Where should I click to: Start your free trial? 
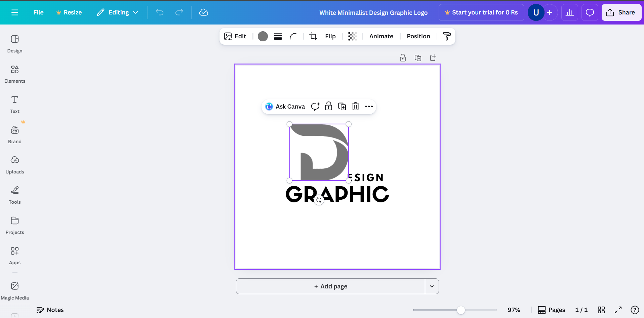click(481, 12)
